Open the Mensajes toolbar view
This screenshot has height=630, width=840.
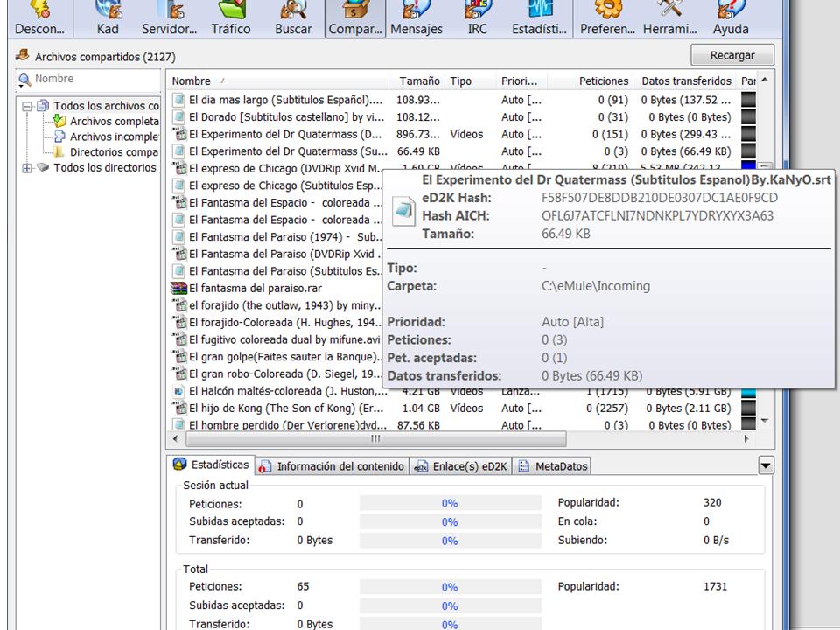tap(416, 18)
